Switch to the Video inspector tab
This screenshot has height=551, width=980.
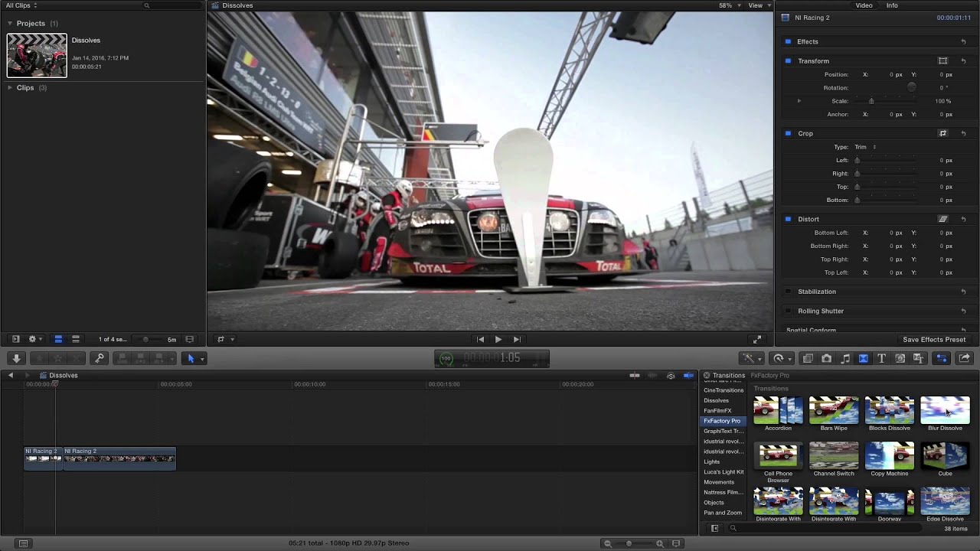[864, 5]
